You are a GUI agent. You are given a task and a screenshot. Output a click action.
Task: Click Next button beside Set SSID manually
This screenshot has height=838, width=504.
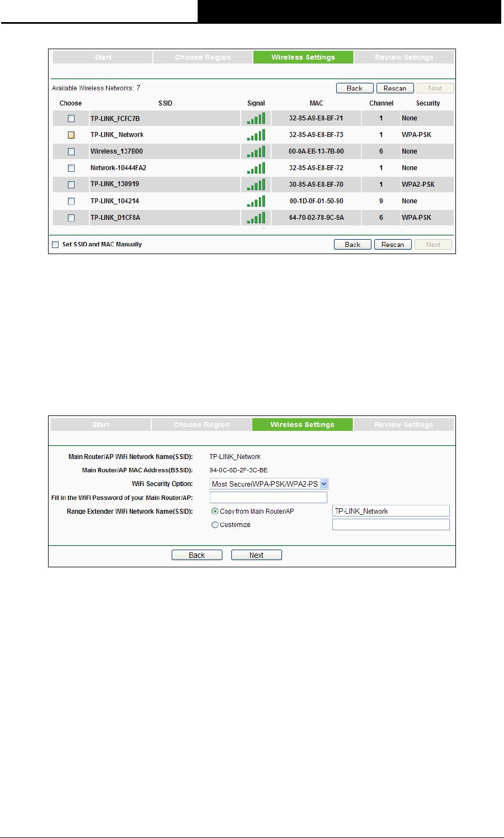433,245
